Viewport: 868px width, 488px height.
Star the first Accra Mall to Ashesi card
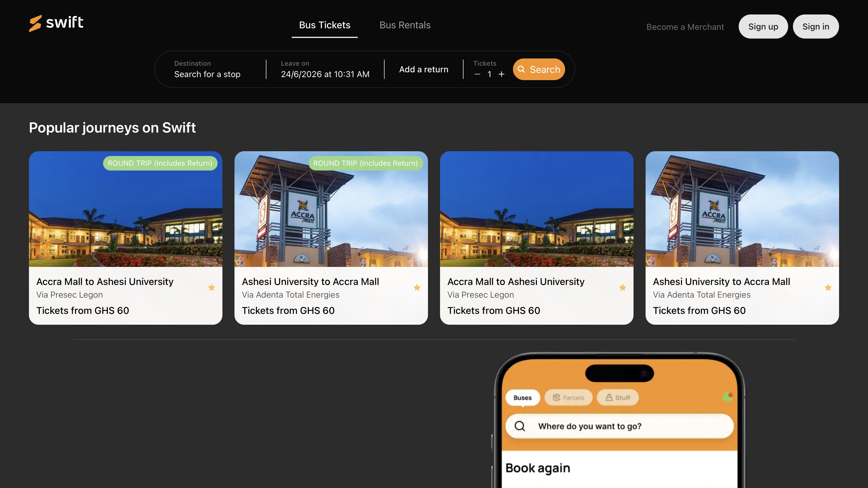[x=211, y=288]
